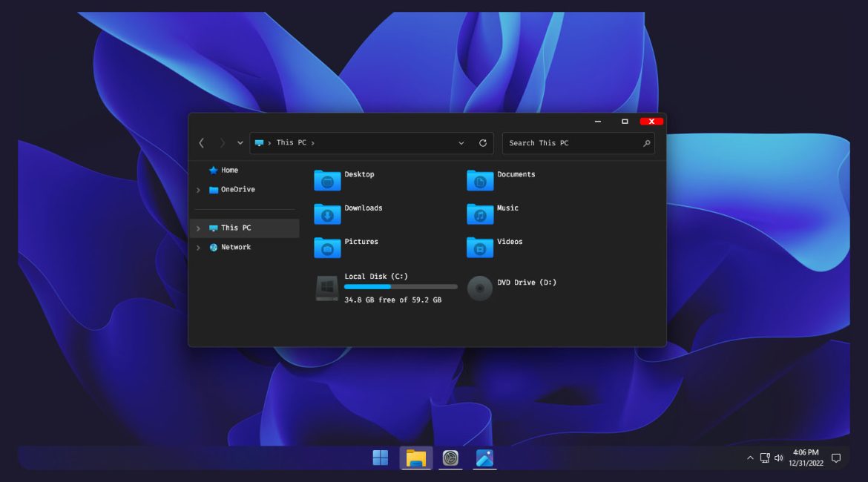This screenshot has height=482, width=868.
Task: Open the Videos folder icon
Action: [480, 248]
